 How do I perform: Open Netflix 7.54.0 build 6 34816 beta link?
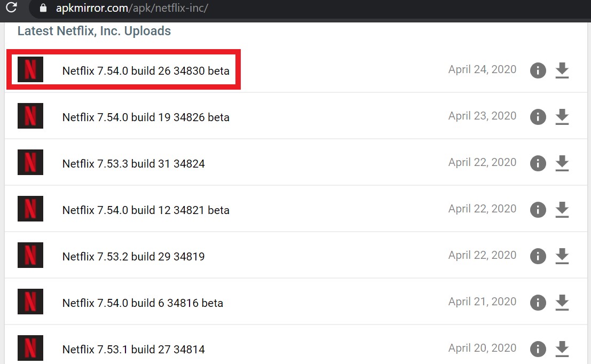(x=143, y=303)
